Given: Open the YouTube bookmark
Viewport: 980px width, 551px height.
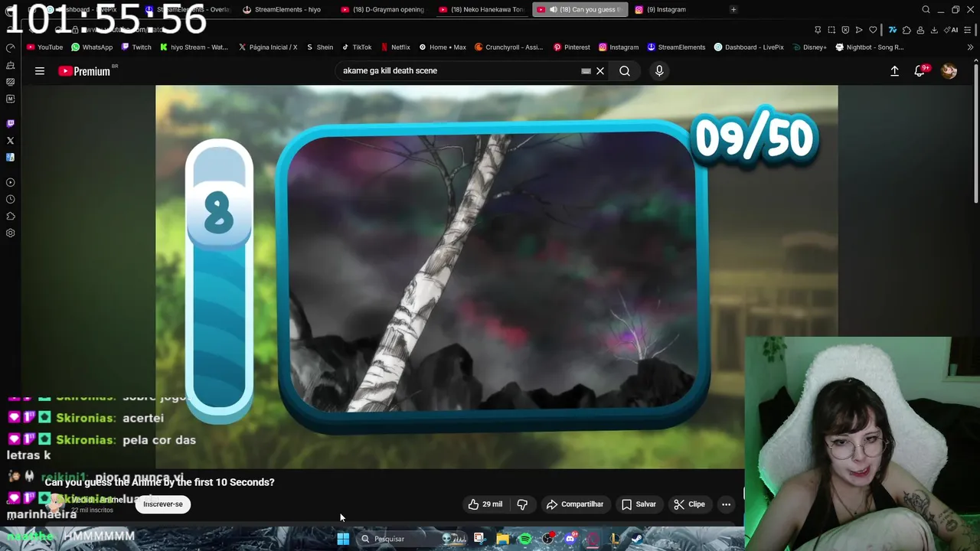Looking at the screenshot, I should (44, 47).
